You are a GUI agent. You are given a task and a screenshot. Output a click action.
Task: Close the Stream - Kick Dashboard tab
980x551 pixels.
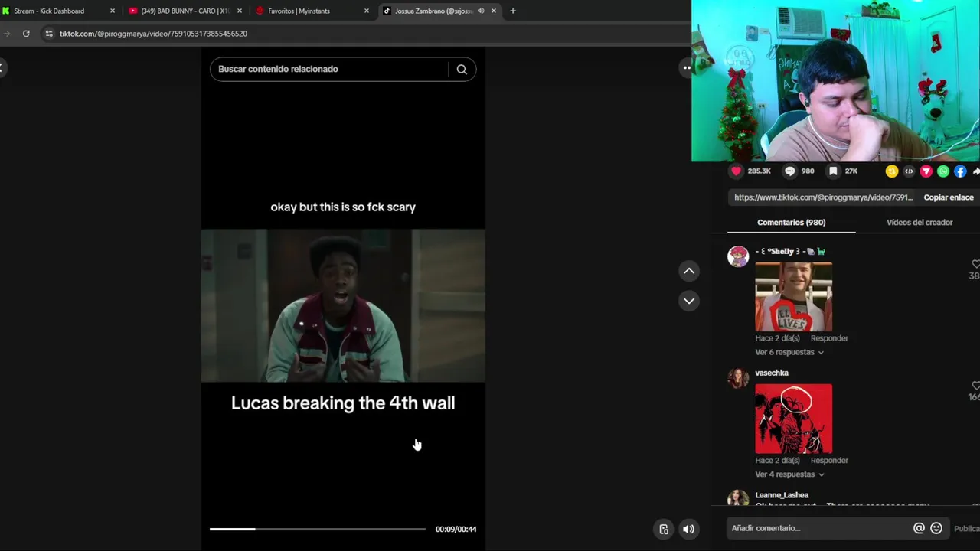(x=113, y=11)
